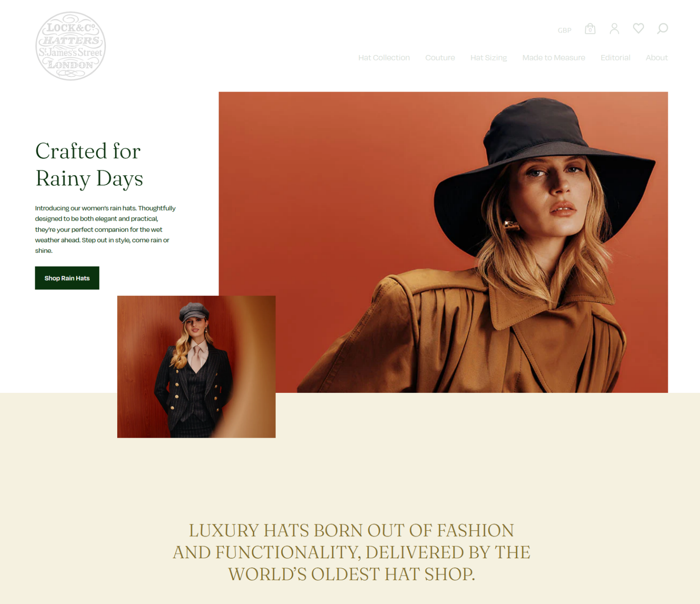
Task: Open the About menu item
Action: click(656, 58)
